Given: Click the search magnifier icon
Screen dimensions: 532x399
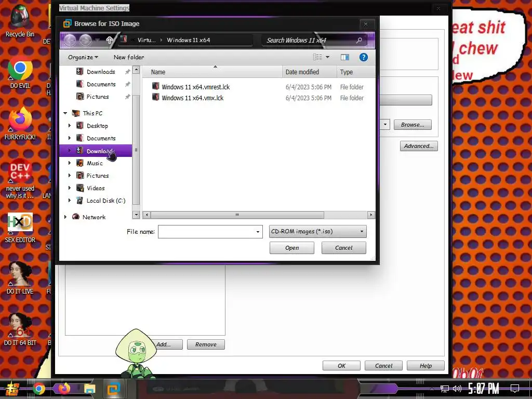Looking at the screenshot, I should 359,41.
